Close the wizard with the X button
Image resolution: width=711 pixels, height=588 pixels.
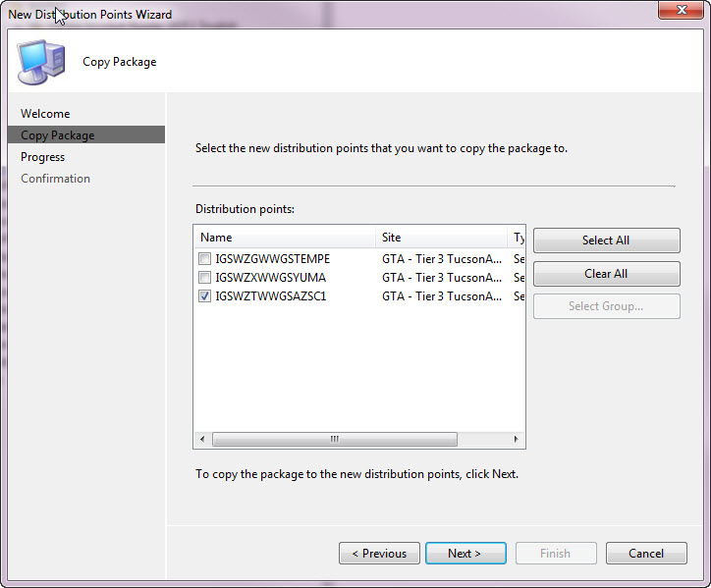682,10
